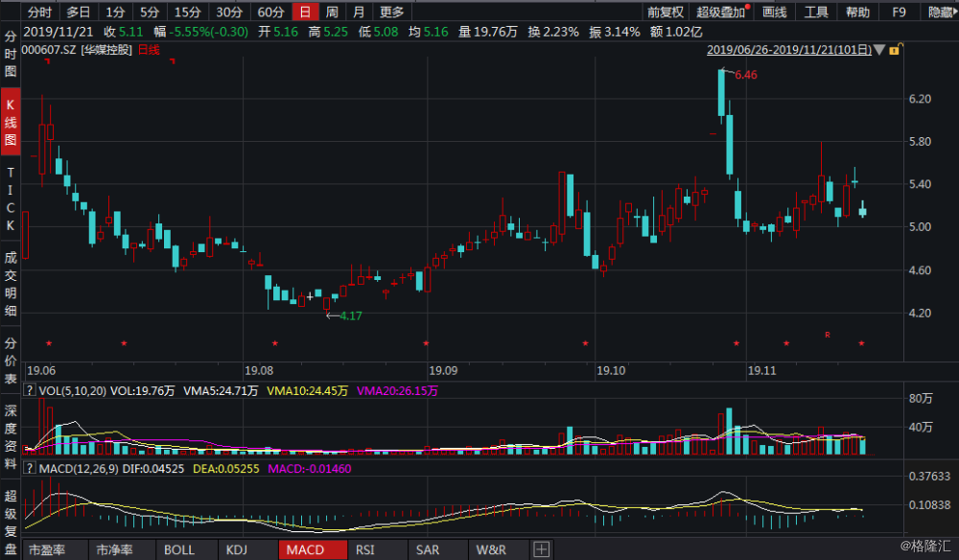Screen dimensions: 959x560
Task: Click the red star marker below 19.09
Action: [427, 343]
